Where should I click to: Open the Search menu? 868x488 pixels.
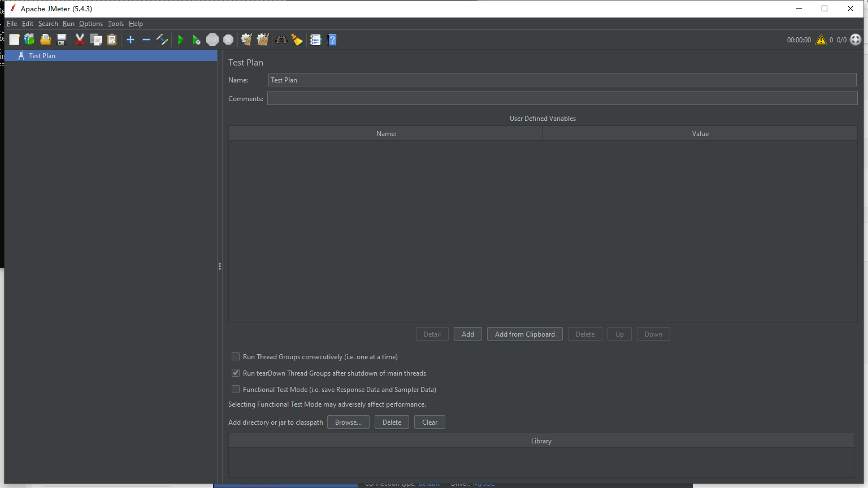(x=48, y=24)
